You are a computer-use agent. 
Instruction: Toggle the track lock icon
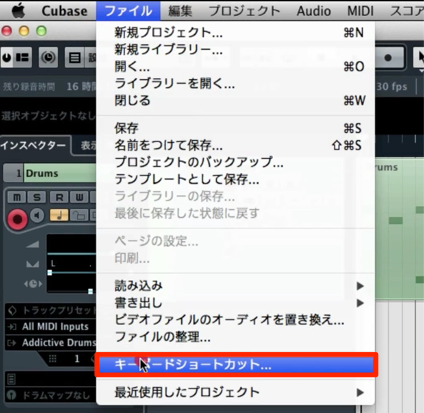(79, 215)
